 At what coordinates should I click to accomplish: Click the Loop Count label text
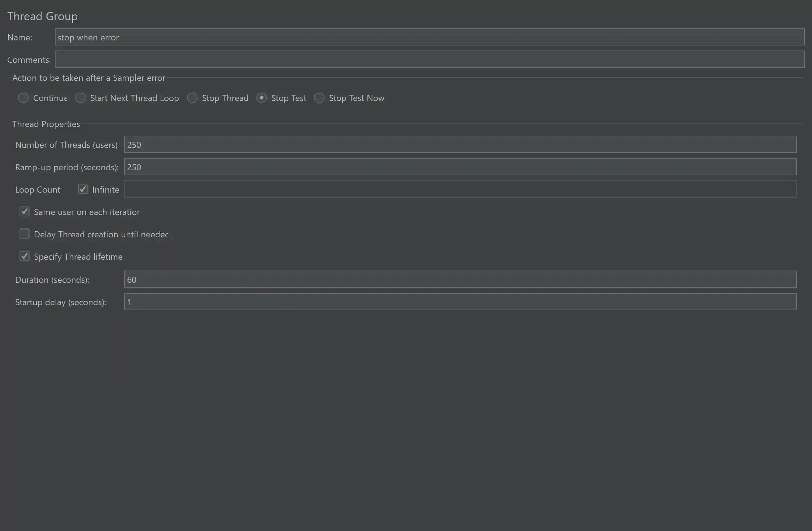(x=38, y=190)
